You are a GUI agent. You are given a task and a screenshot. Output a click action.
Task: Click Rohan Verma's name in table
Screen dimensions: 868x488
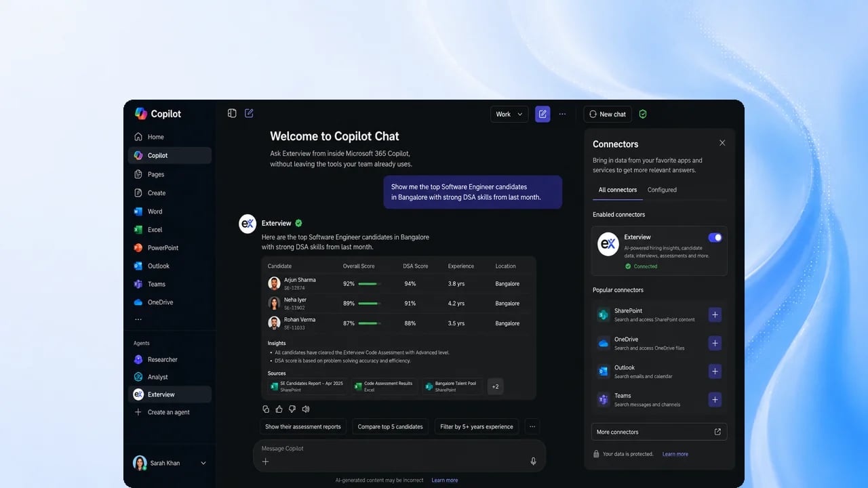(299, 319)
